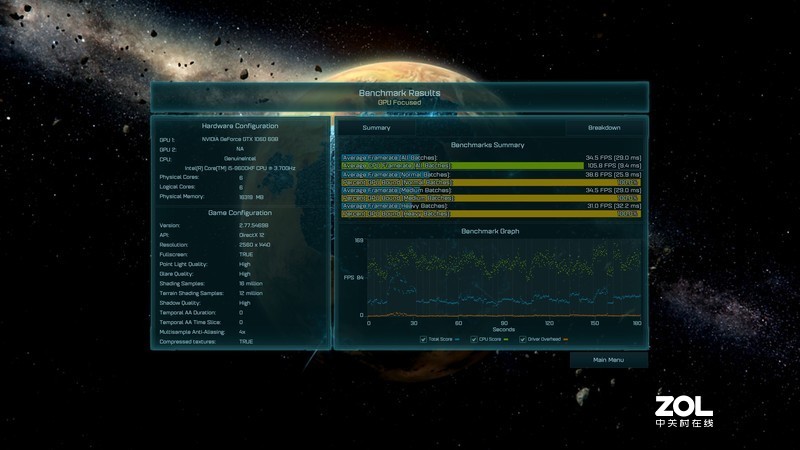Return to the Main Menu
The width and height of the screenshot is (800, 450).
pyautogui.click(x=608, y=360)
